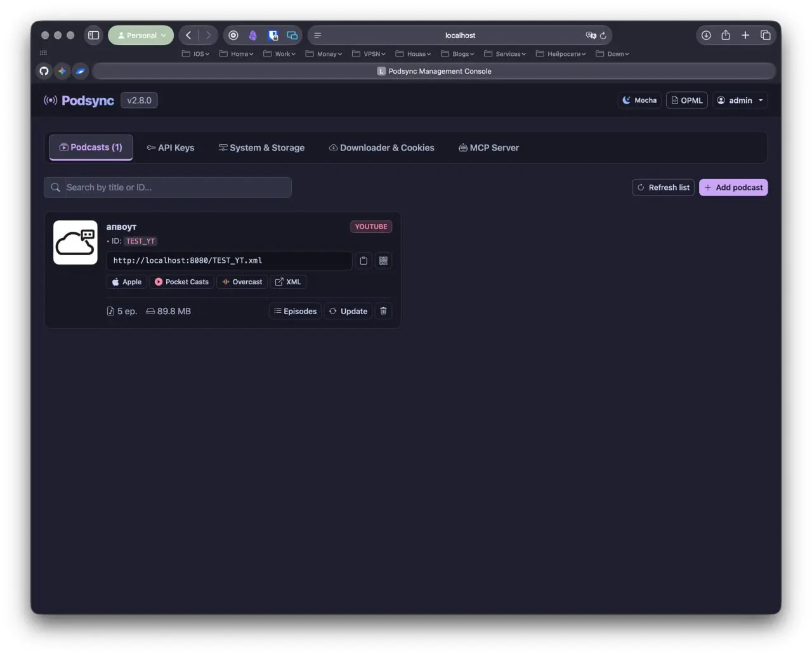Open the Downloader & Cookies tab
This screenshot has height=655, width=812.
pyautogui.click(x=381, y=148)
